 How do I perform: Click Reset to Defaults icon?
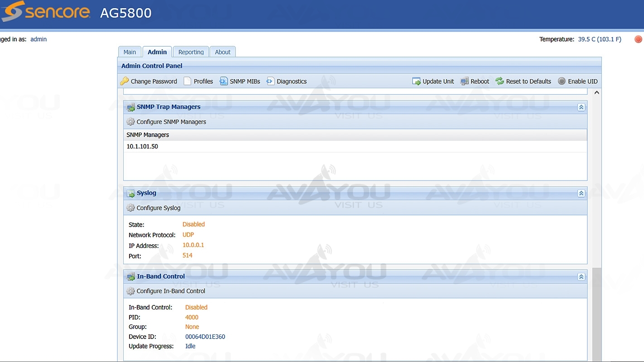point(500,81)
